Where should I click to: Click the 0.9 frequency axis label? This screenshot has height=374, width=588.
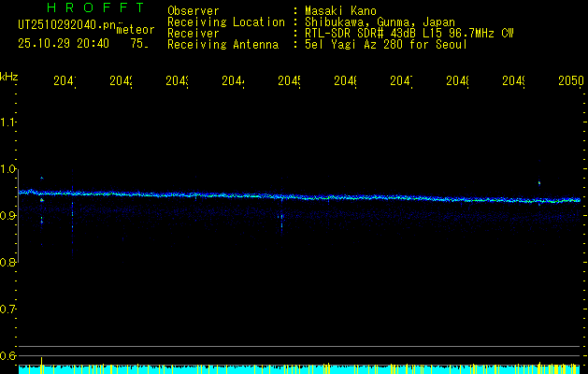click(8, 216)
